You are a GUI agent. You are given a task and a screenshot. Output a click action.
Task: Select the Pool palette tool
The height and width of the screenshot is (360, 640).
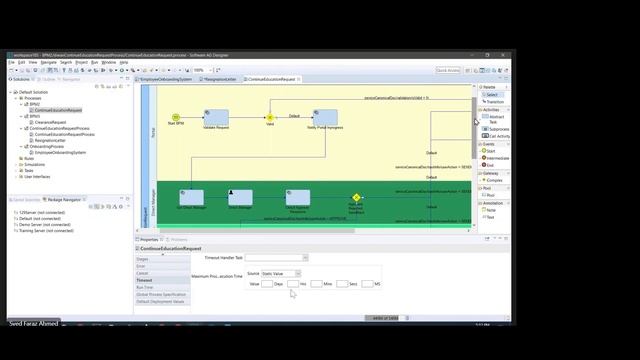pyautogui.click(x=489, y=195)
